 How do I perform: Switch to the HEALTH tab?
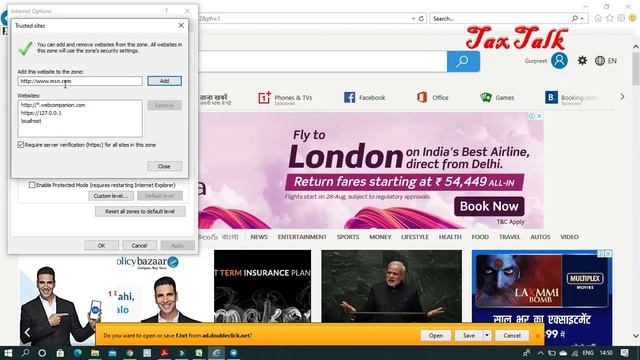[450, 237]
